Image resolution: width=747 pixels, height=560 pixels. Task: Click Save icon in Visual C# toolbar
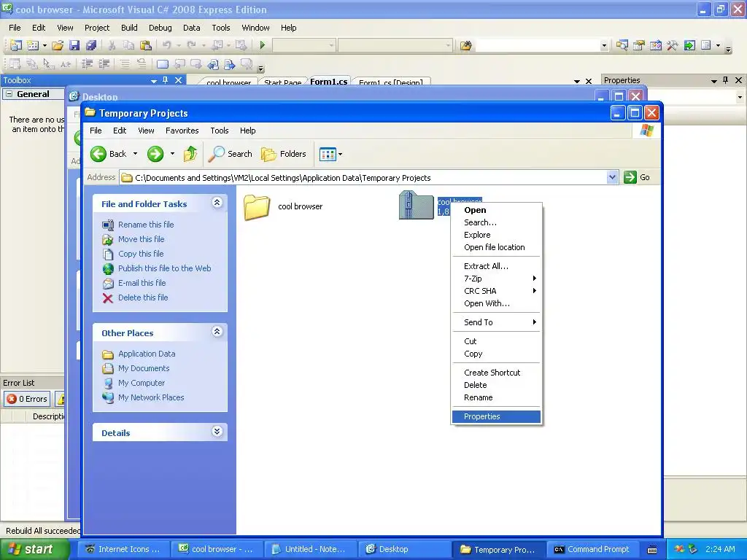click(x=74, y=45)
